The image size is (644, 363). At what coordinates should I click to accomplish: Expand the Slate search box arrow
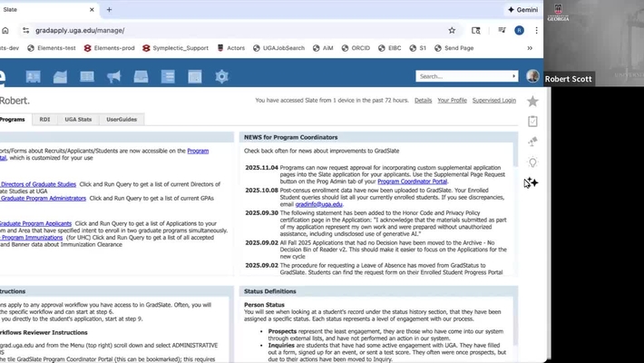click(x=513, y=77)
